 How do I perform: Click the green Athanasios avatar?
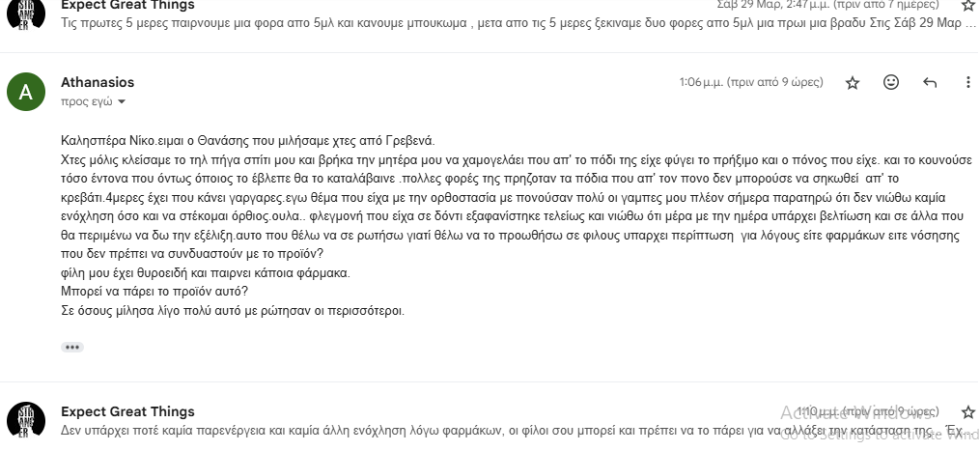click(26, 92)
